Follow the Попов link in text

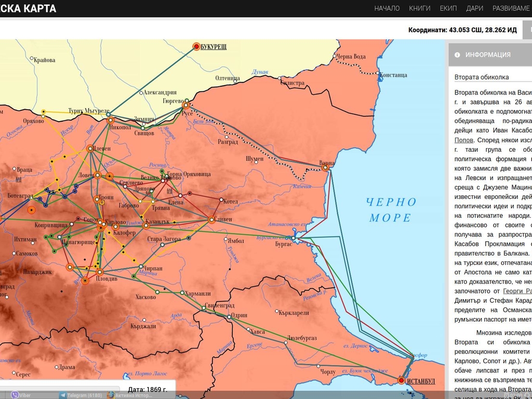(x=463, y=140)
